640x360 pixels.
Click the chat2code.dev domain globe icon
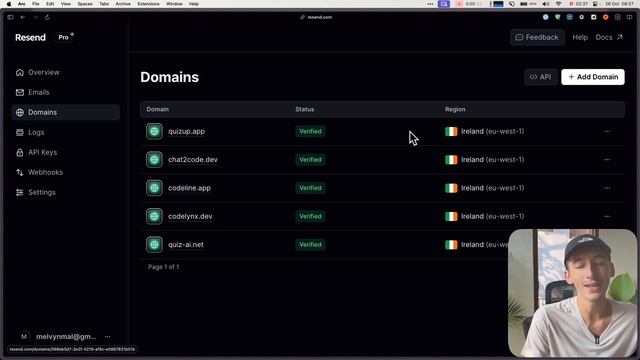click(x=154, y=160)
